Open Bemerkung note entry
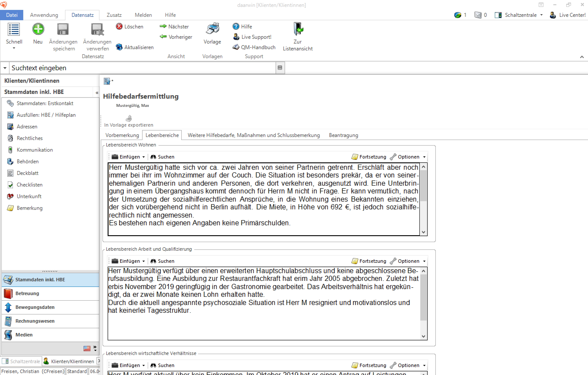The width and height of the screenshot is (588, 375). click(x=29, y=208)
